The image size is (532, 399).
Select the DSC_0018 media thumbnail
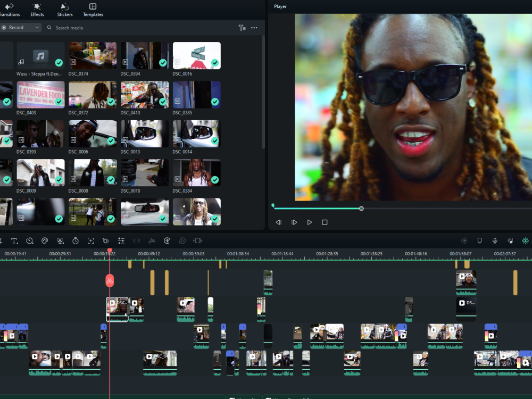pyautogui.click(x=145, y=173)
